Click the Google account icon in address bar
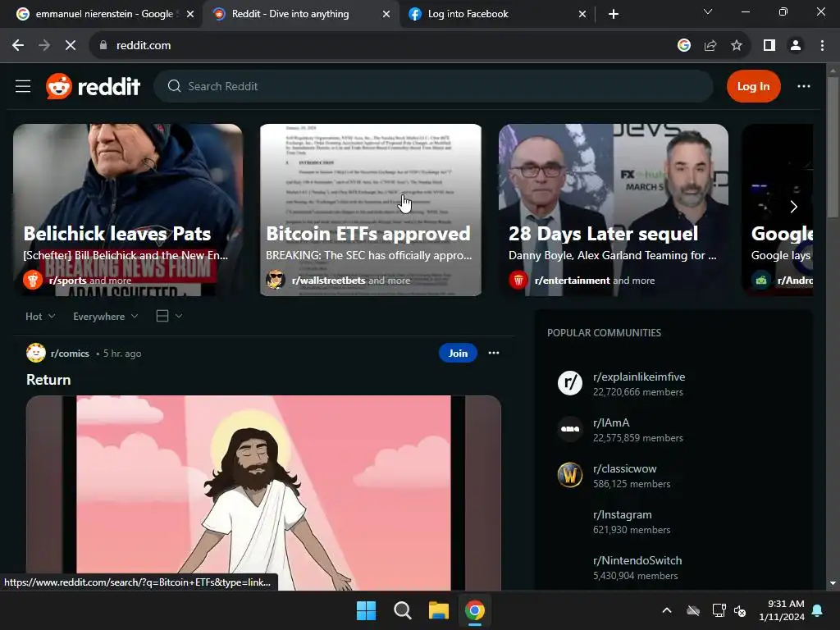Screen dimensions: 840x630 [x=683, y=46]
